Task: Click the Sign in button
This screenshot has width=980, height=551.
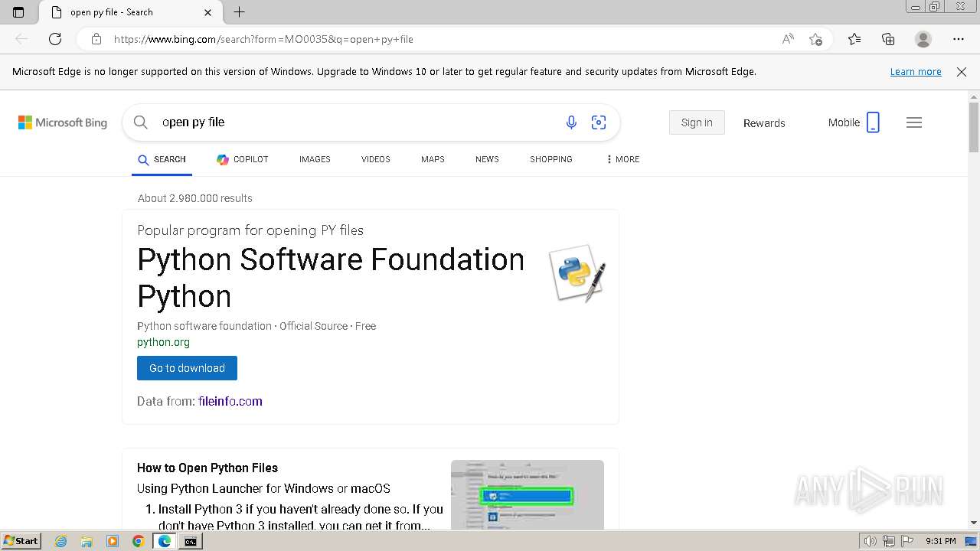Action: [697, 122]
